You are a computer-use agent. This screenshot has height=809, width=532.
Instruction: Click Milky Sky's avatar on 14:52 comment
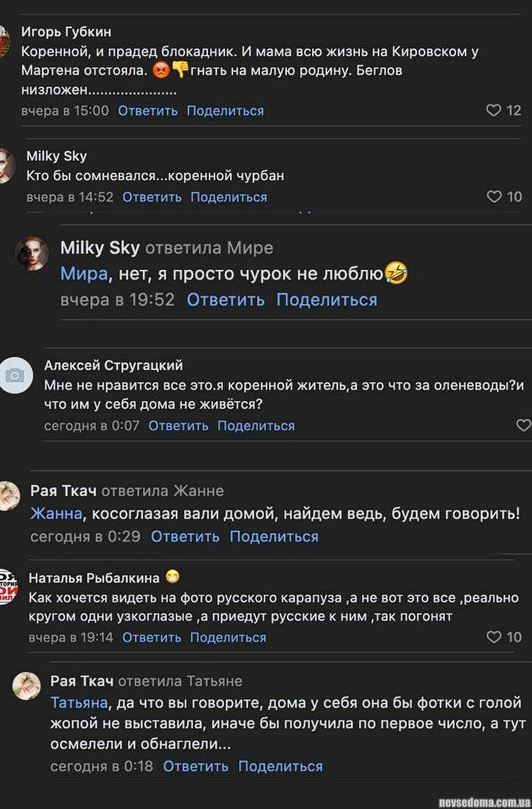click(x=7, y=165)
